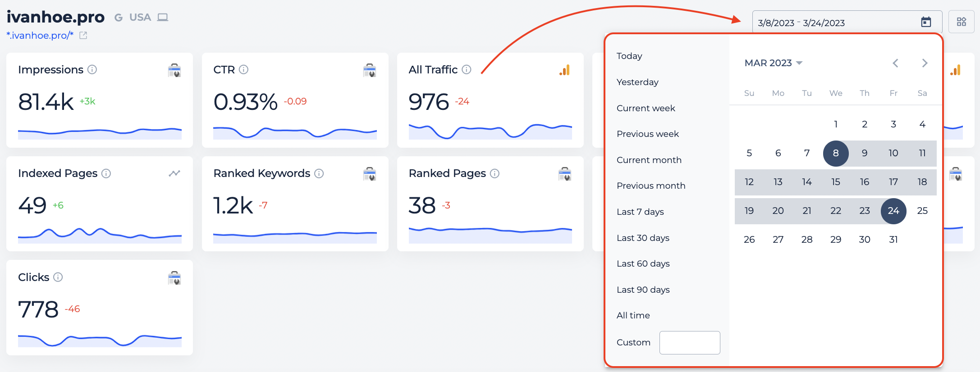Open the *.ivanhoe.pro/* link

[x=40, y=35]
